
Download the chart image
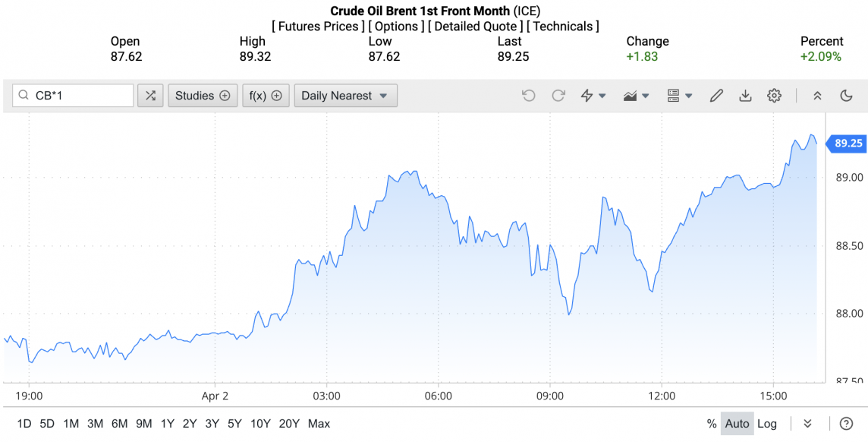pyautogui.click(x=745, y=96)
